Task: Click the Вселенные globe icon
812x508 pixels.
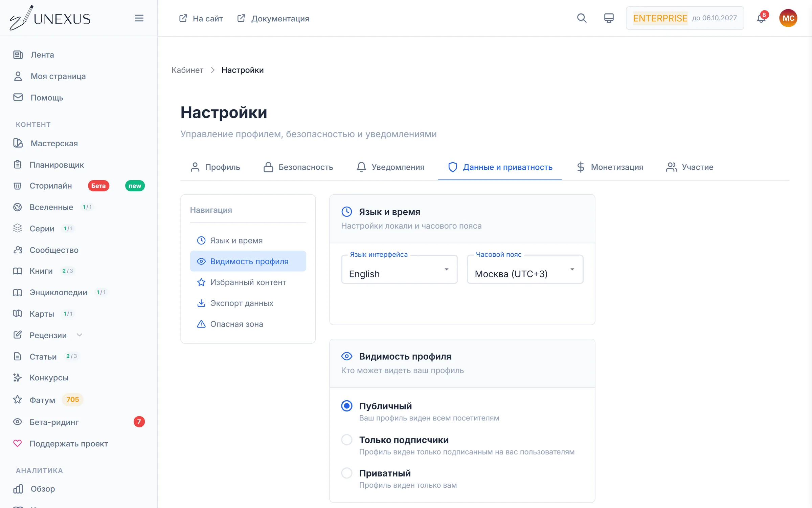Action: 18,207
